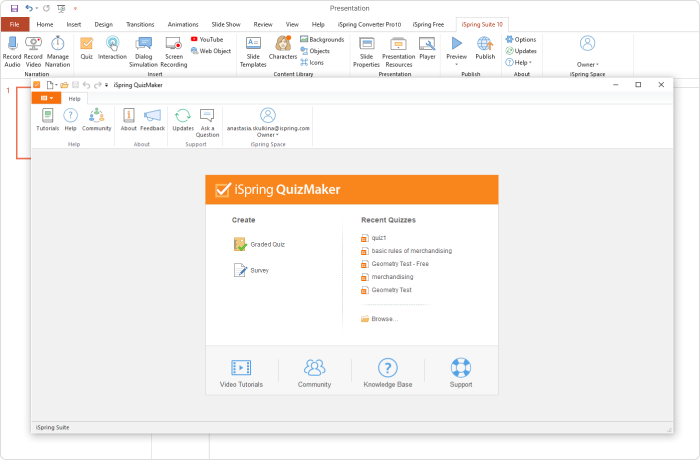Open Objects content library

315,51
